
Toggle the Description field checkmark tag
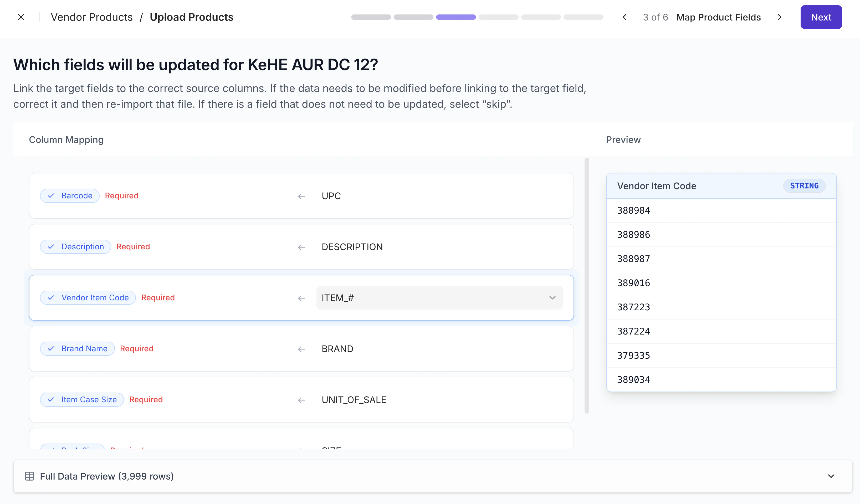[75, 247]
